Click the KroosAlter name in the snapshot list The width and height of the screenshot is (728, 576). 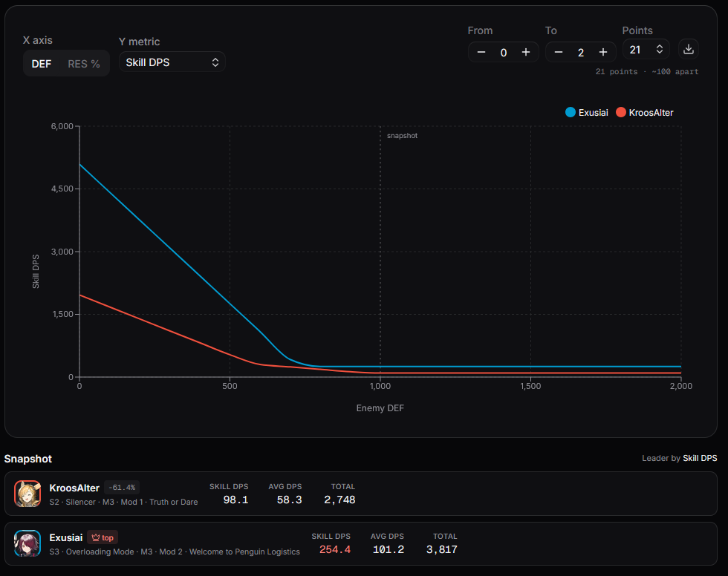click(x=74, y=488)
